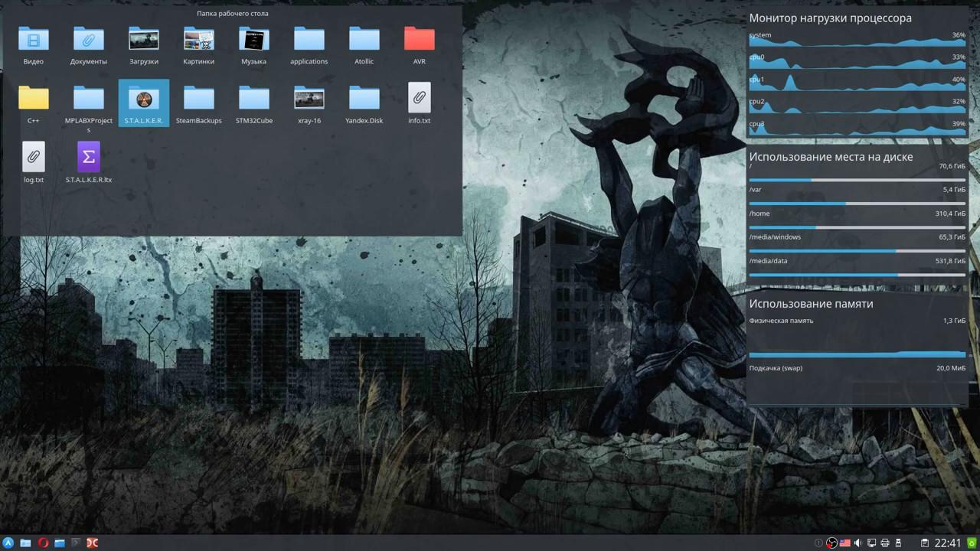The image size is (980, 551).
Task: Open the SteamBackups folder
Action: coord(199,105)
